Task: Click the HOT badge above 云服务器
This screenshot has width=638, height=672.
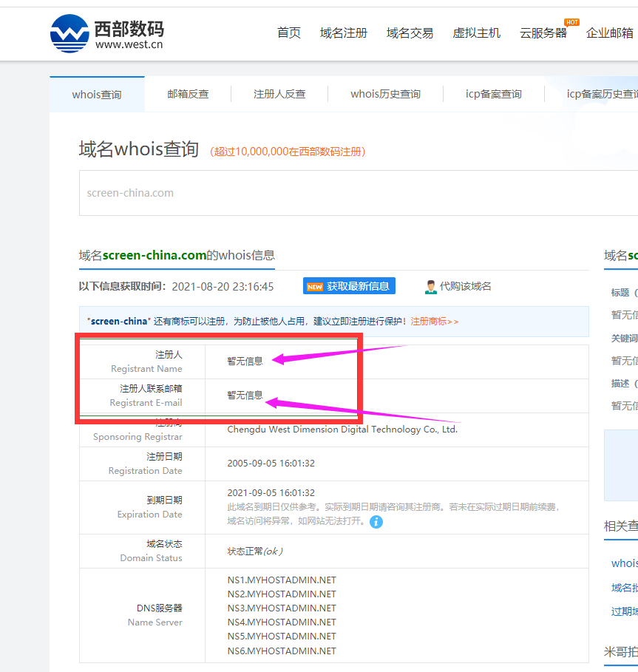Action: coord(571,22)
